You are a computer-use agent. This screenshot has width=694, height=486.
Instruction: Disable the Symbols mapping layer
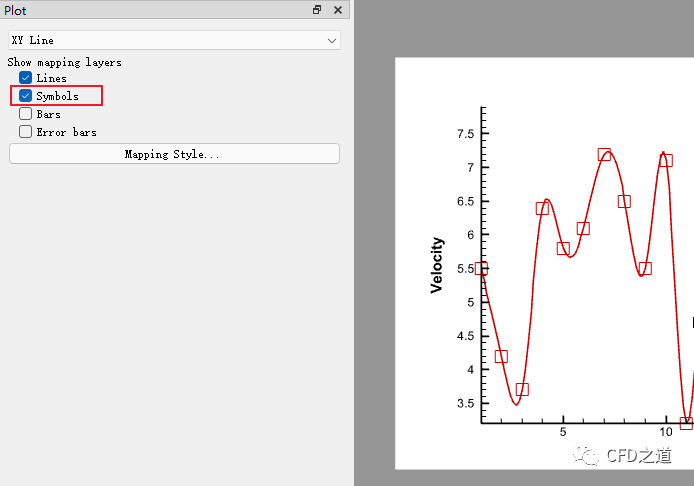[x=26, y=96]
